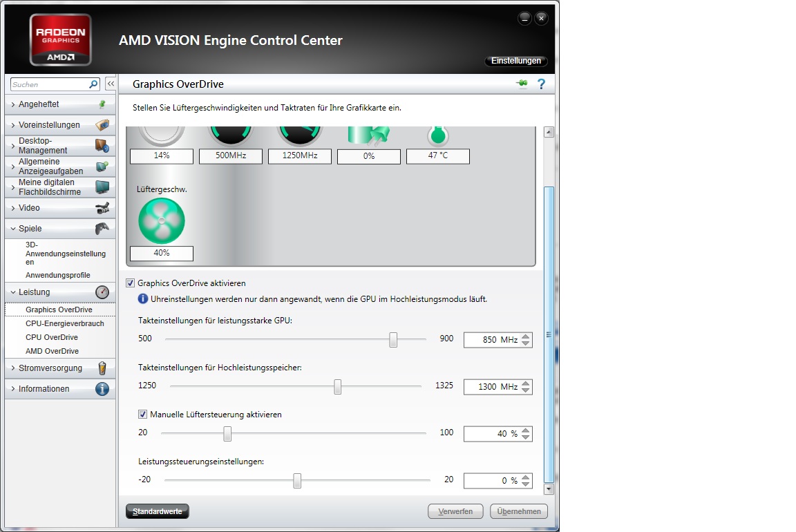Decrease GPU clock 850 MHz with down arrow
The height and width of the screenshot is (532, 796).
[525, 343]
